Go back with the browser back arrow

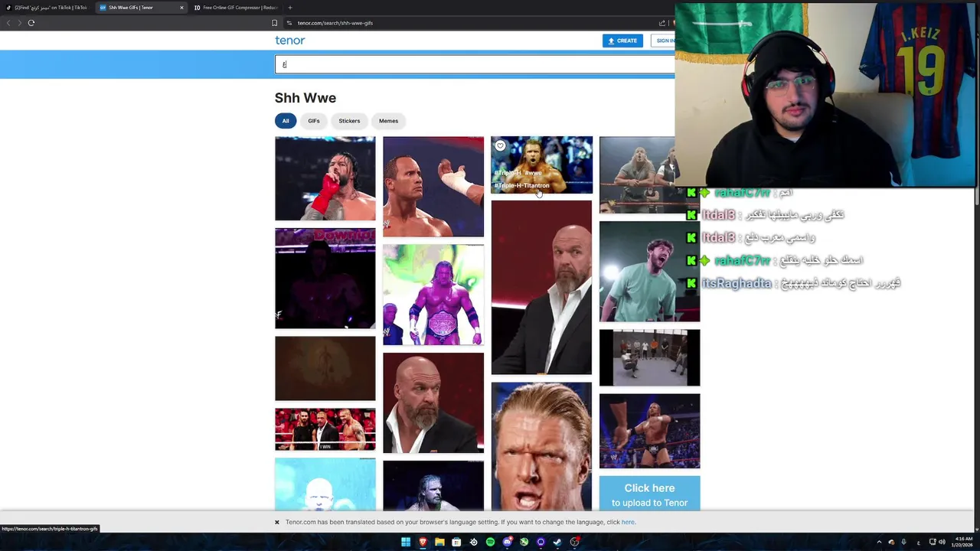click(x=8, y=23)
